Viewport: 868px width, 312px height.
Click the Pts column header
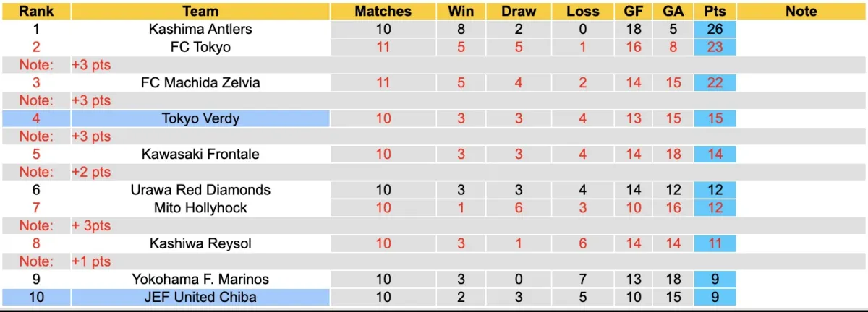point(715,12)
